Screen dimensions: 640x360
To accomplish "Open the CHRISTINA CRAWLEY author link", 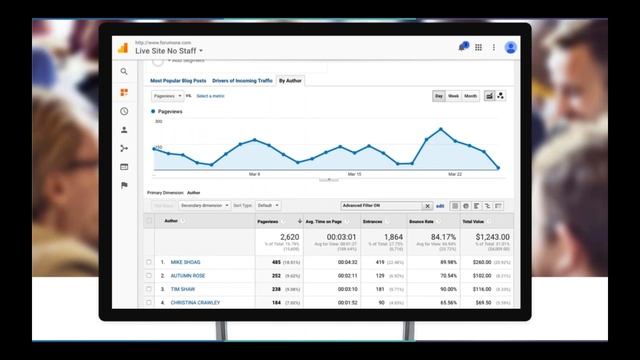I will (x=195, y=302).
